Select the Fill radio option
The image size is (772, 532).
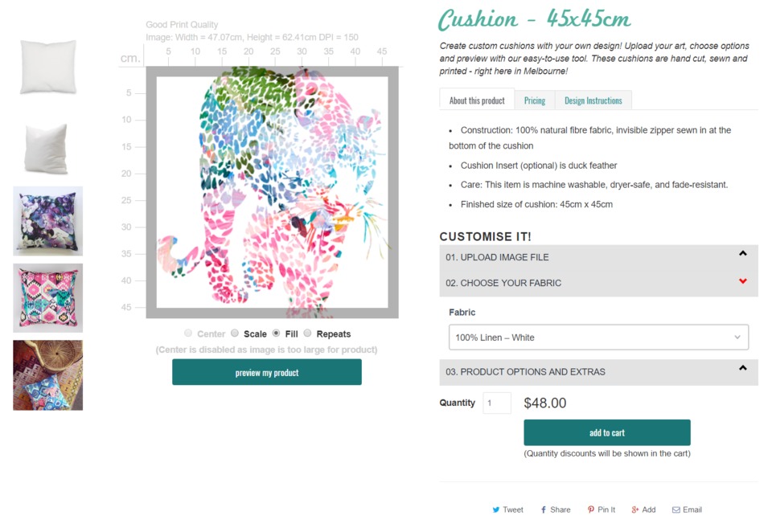(276, 334)
